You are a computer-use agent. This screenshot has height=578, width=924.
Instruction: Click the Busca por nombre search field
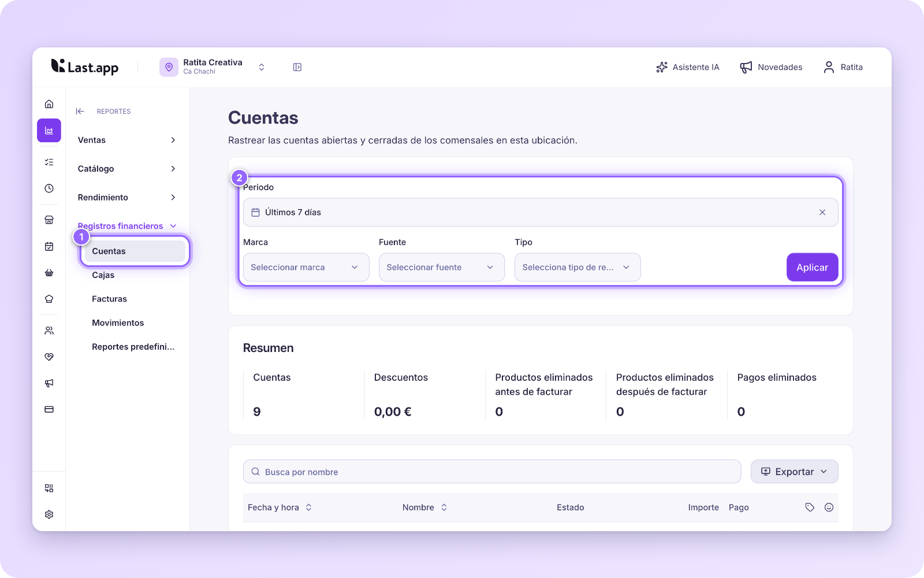click(492, 472)
